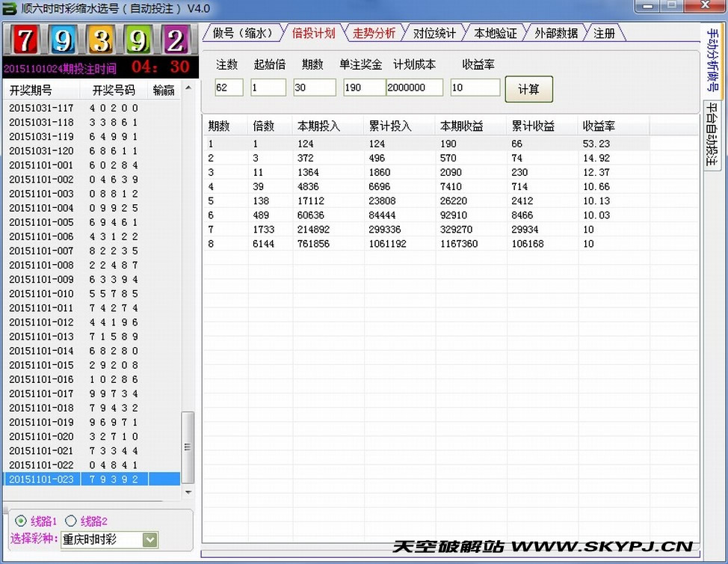Select 线路2 radio button

point(71,521)
